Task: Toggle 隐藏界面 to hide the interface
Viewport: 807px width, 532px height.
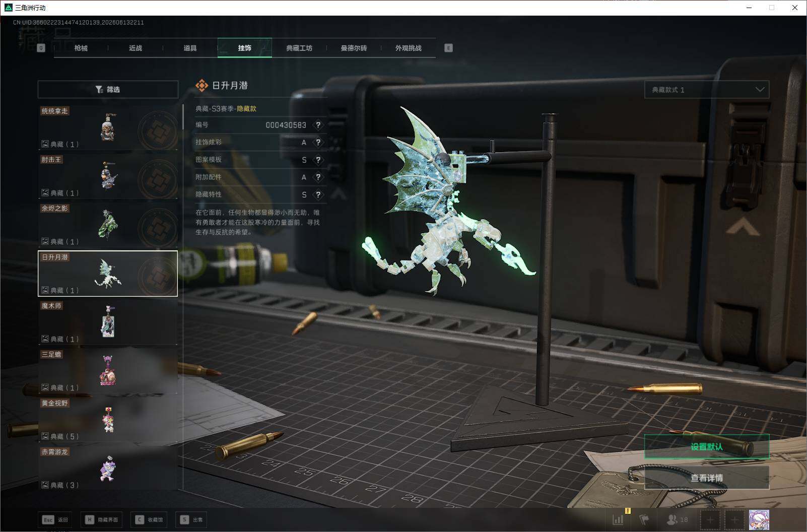Action: 101,519
